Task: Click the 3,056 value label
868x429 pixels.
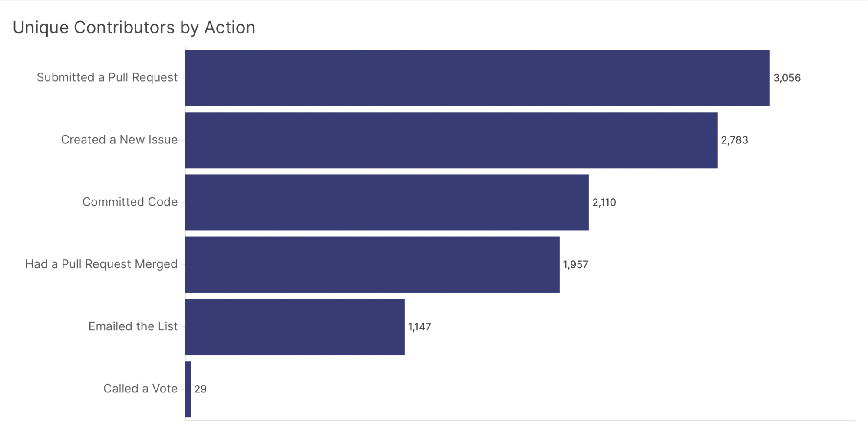Action: click(787, 78)
